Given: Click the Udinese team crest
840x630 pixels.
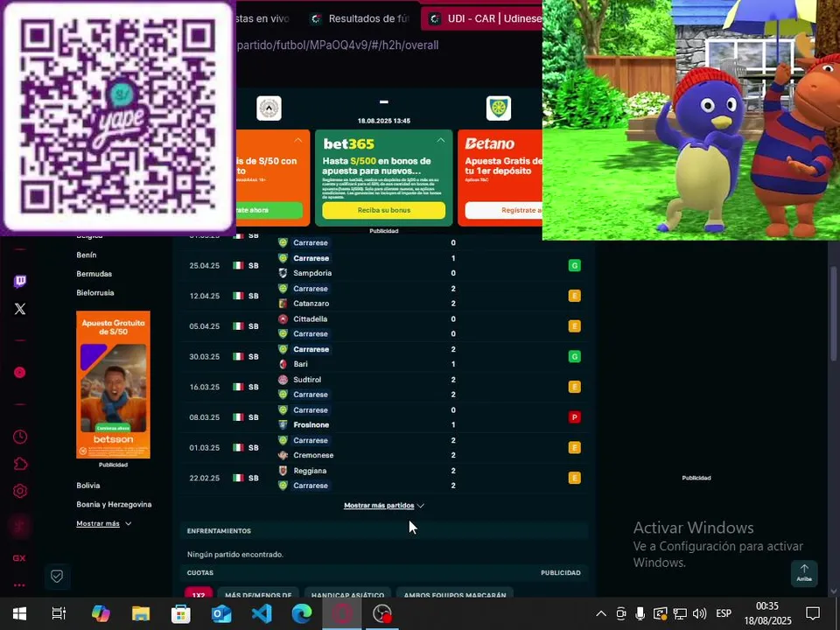Looking at the screenshot, I should [269, 108].
